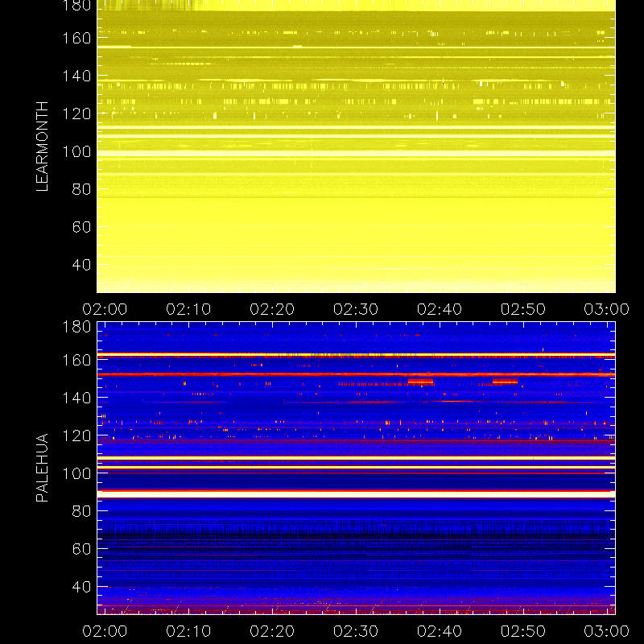The height and width of the screenshot is (644, 644).
Task: Choose the 02:10 time label under the Palehua plot
Action: coord(188,631)
